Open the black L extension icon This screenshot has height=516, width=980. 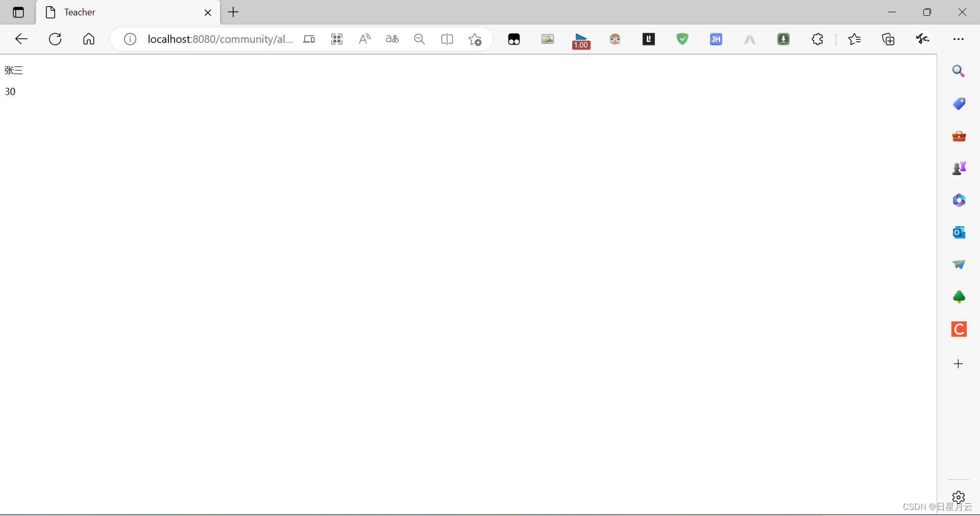tap(649, 39)
